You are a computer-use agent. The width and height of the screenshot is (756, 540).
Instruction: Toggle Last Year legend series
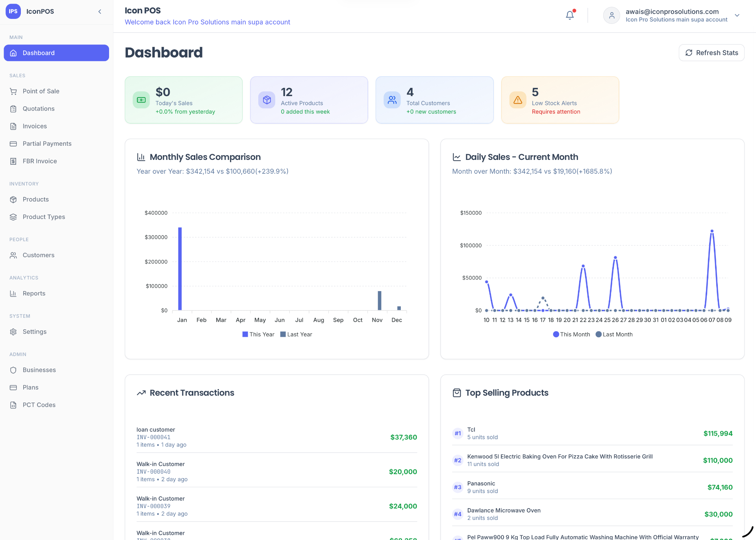click(296, 334)
